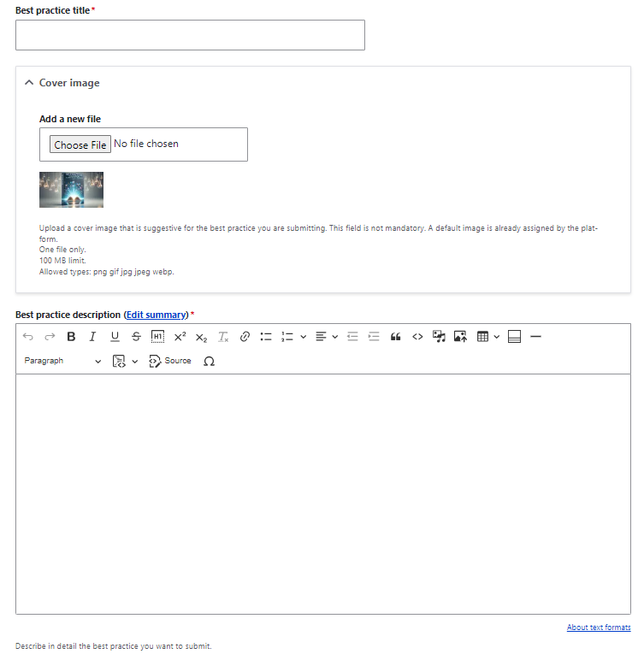Viewport: 644px width, 654px height.
Task: Open the About text formats link
Action: click(x=598, y=627)
